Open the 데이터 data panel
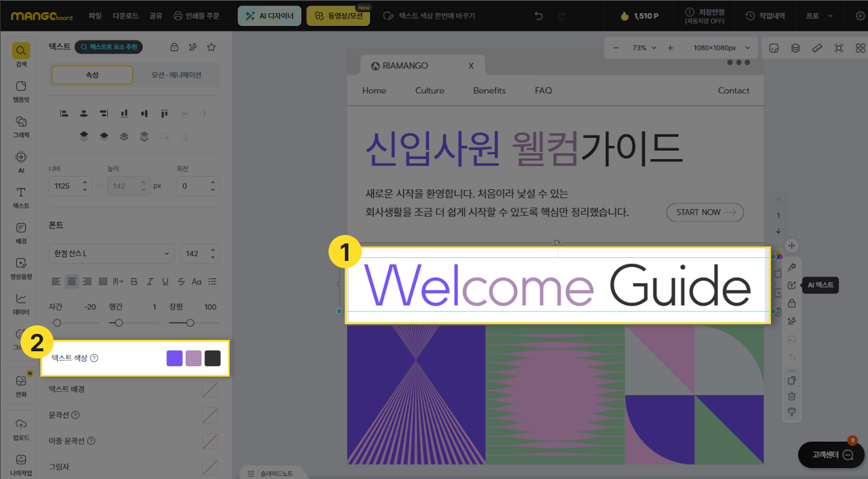868x479 pixels. click(21, 304)
